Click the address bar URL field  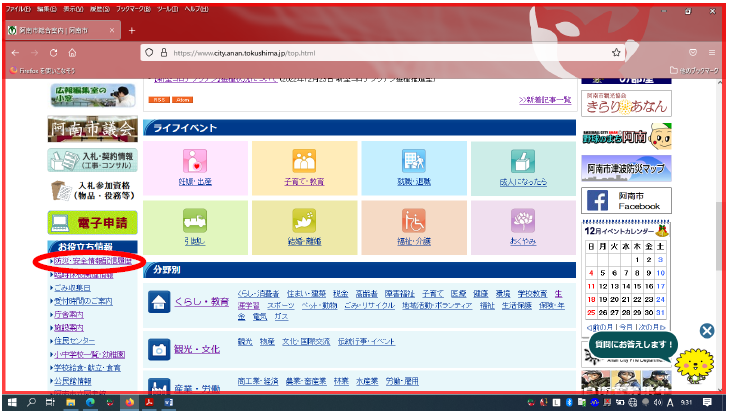pyautogui.click(x=384, y=53)
